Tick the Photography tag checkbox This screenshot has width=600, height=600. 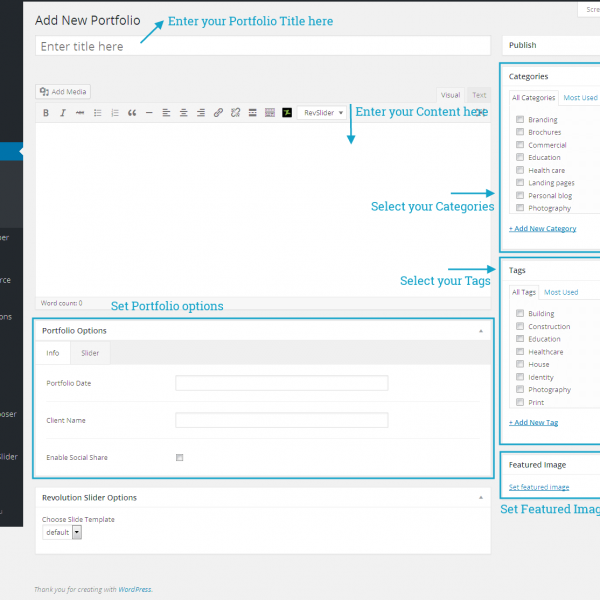point(519,390)
